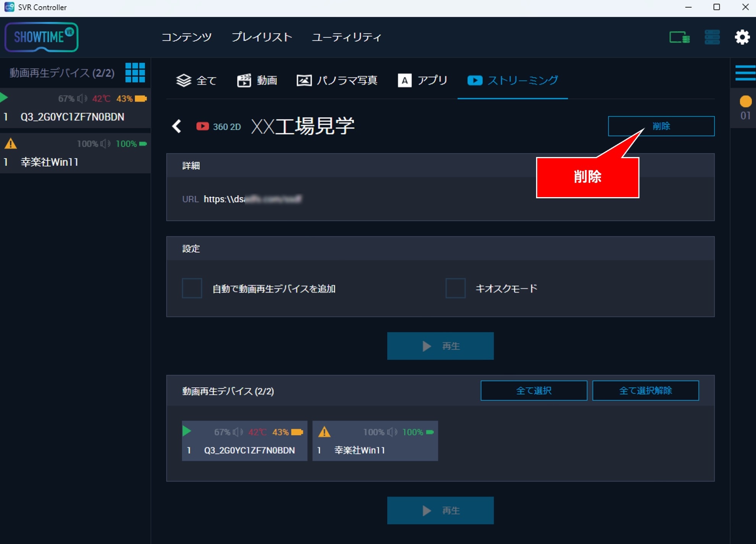Click the URL https text value
Viewport: 756px width, 544px height.
coord(252,199)
